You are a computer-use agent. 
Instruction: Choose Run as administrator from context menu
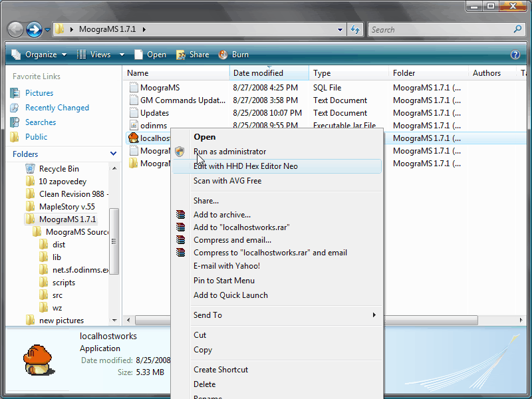point(229,152)
